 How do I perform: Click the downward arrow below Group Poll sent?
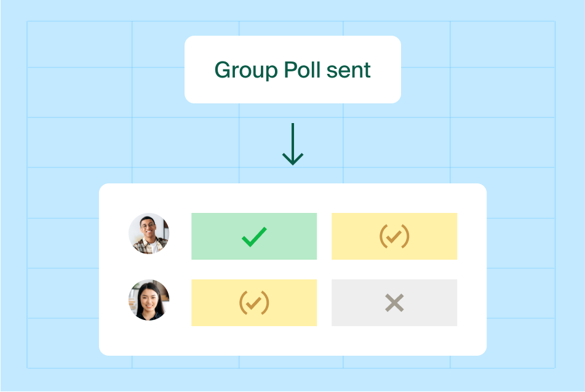(x=293, y=144)
